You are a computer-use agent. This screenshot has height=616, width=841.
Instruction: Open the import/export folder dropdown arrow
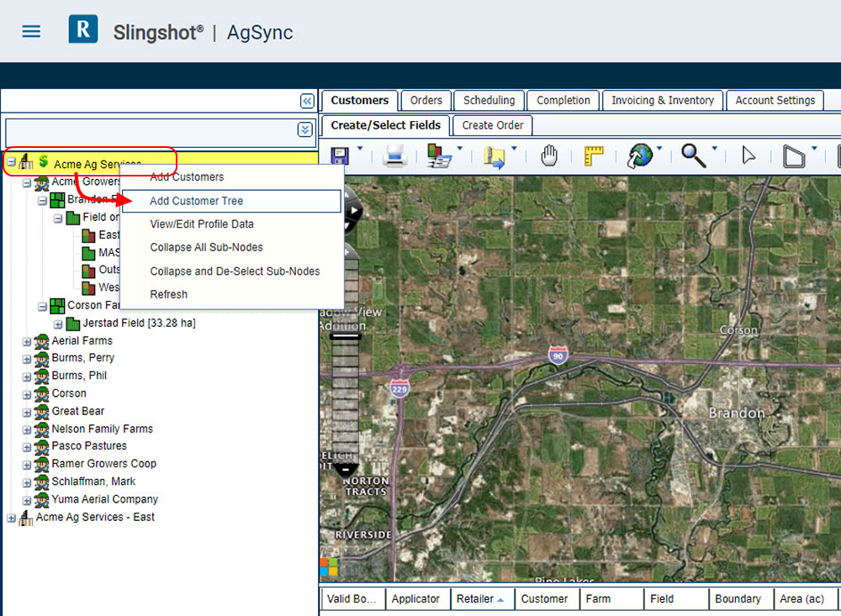[x=514, y=149]
